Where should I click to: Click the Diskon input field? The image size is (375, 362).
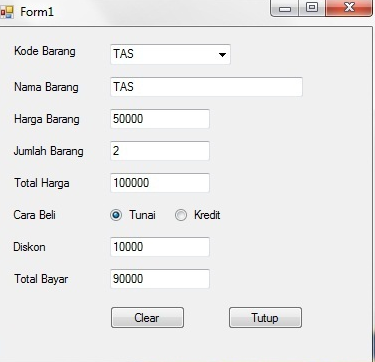click(160, 247)
